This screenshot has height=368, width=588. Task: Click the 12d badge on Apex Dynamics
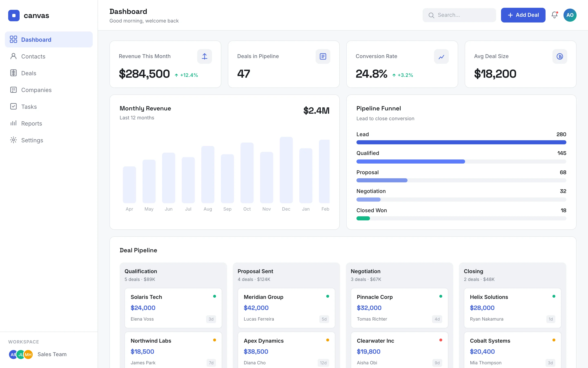coord(323,363)
